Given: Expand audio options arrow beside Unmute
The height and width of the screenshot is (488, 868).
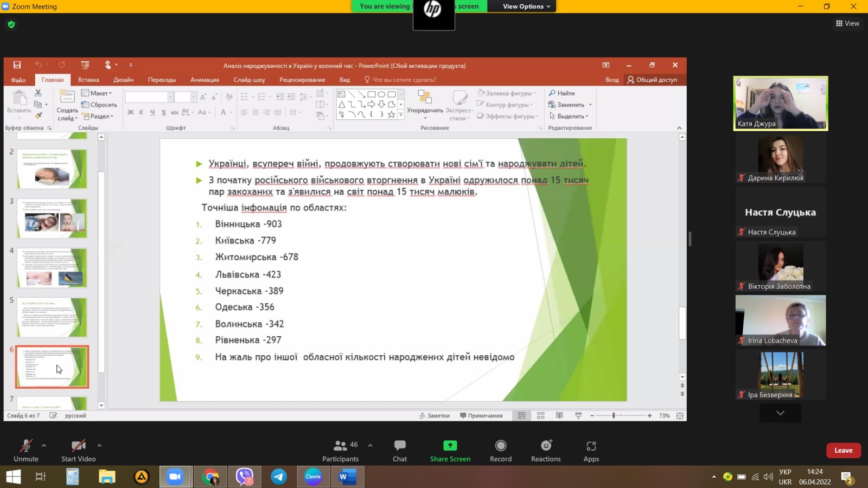Looking at the screenshot, I should pos(44,445).
